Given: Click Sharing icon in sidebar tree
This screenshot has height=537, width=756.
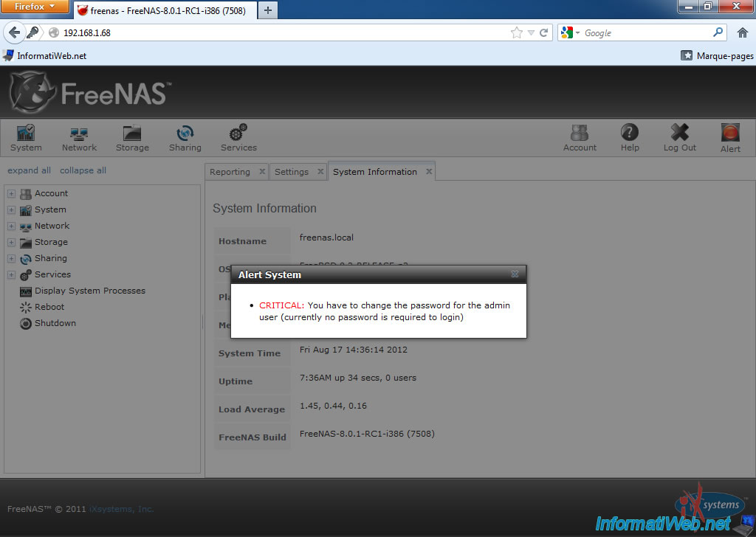Looking at the screenshot, I should pyautogui.click(x=26, y=259).
